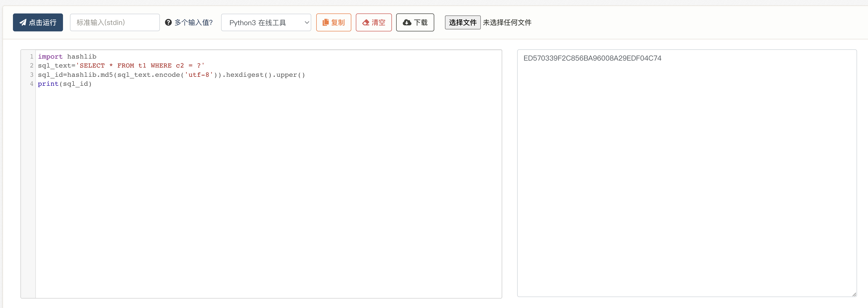The height and width of the screenshot is (308, 868).
Task: Clear the editor using 清空
Action: click(373, 22)
